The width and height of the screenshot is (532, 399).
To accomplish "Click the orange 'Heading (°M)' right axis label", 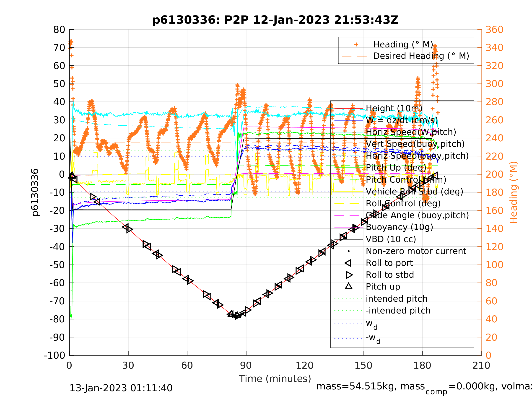I will click(514, 192).
